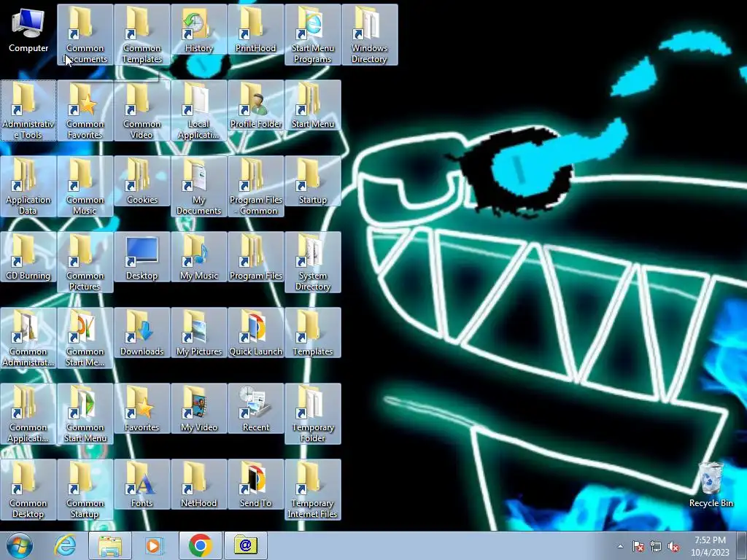The width and height of the screenshot is (747, 560).
Task: Select the Templates folder shortcut
Action: pos(312,332)
